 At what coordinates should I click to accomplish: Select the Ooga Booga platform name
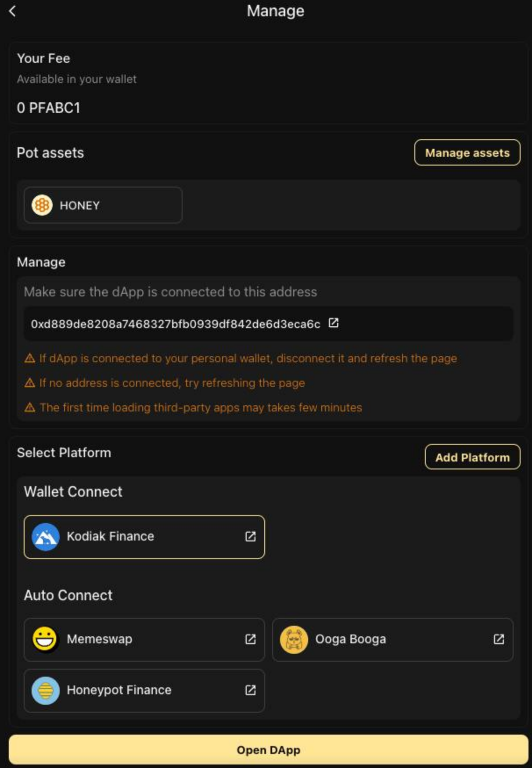click(x=350, y=639)
